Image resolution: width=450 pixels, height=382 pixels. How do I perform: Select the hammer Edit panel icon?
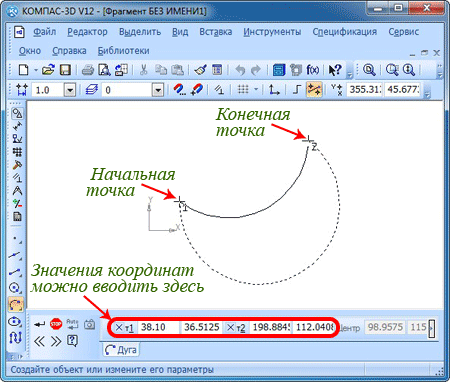point(17,165)
